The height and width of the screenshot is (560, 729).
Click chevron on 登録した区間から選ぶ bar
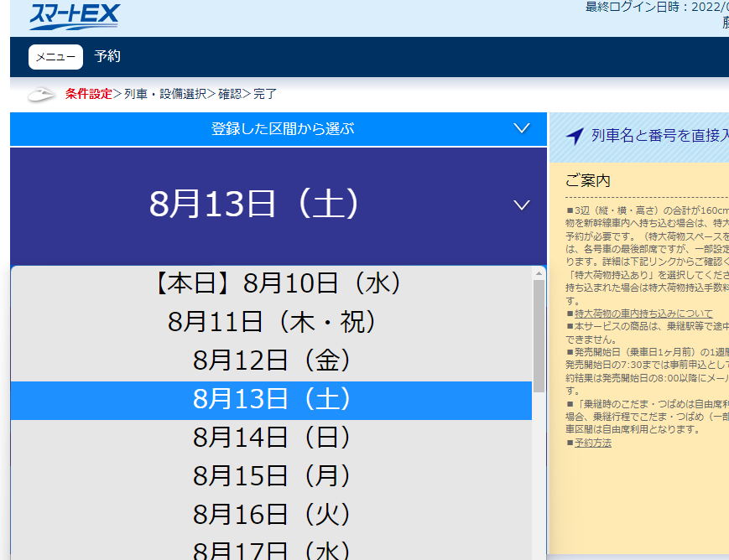[x=522, y=128]
